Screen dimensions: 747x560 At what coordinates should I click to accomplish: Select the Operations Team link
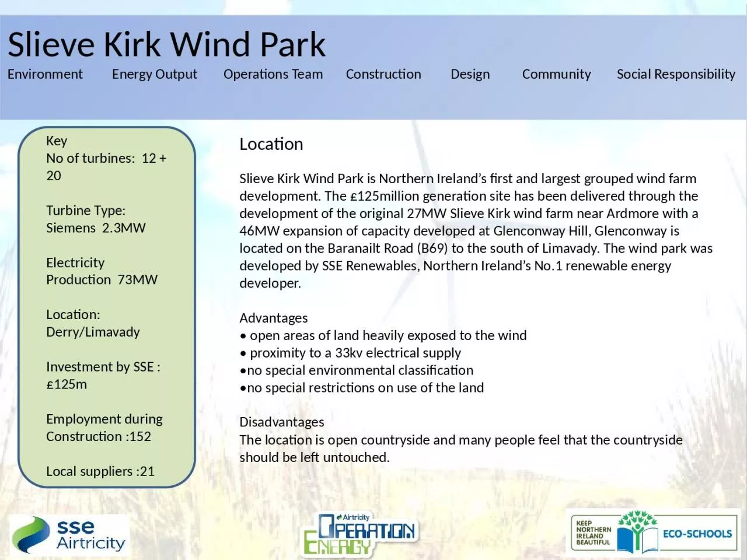pyautogui.click(x=273, y=74)
